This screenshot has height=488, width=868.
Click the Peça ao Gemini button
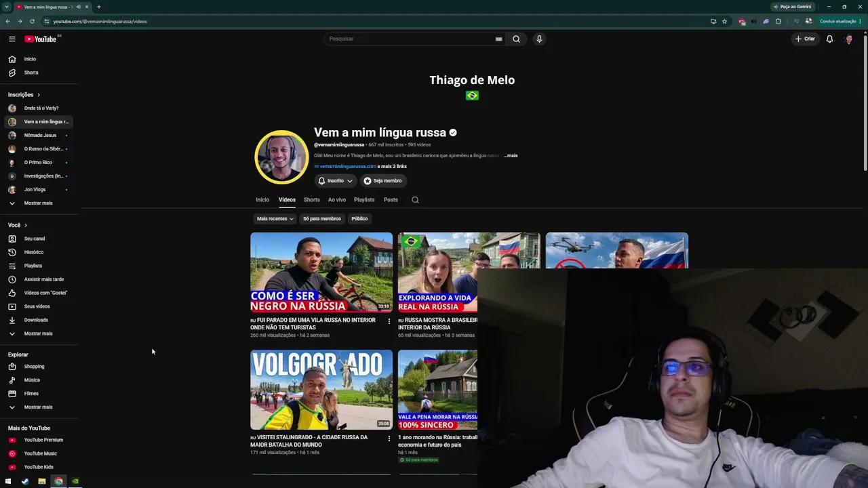click(793, 7)
